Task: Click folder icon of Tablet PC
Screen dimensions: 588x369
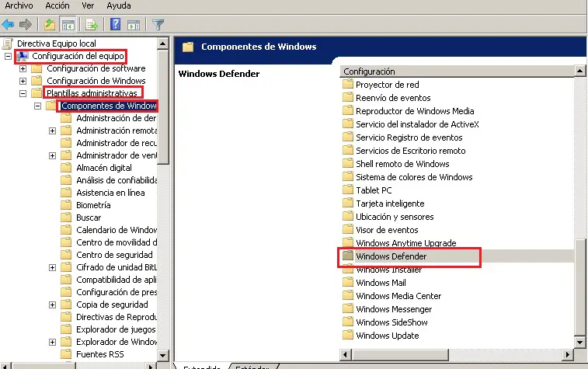Action: (x=348, y=190)
